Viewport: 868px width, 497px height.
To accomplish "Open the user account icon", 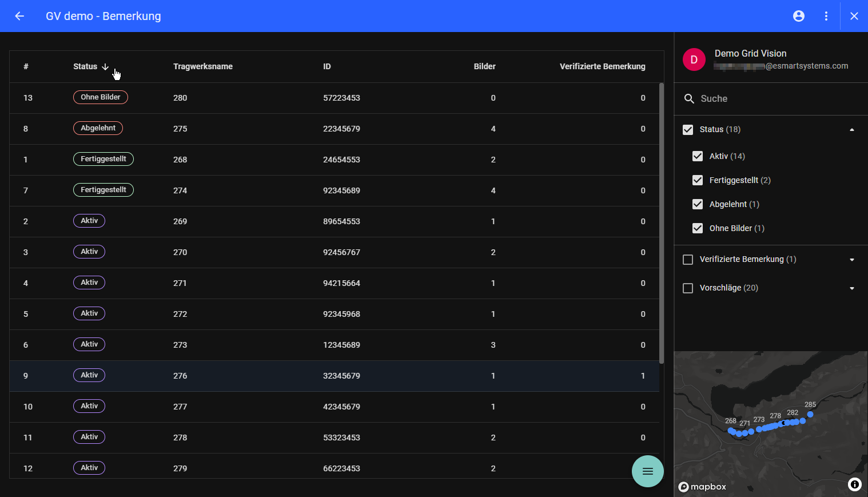I will [799, 16].
